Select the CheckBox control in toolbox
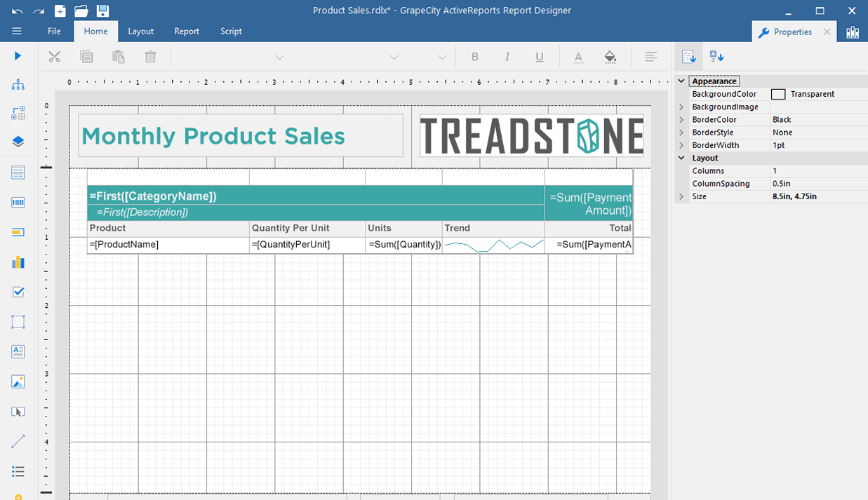The height and width of the screenshot is (500, 868). coord(18,292)
